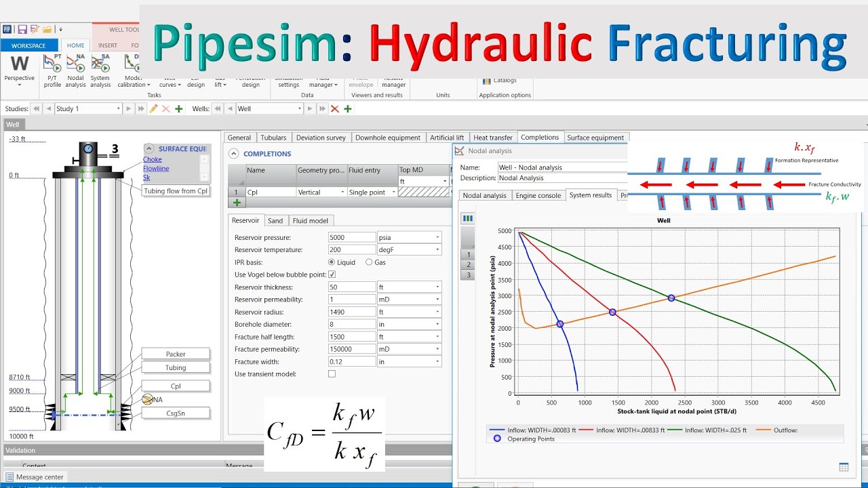Viewport: 868px width, 488px height.
Task: Click the blue inflow WIDTH=.00083 legend entry
Action: coord(532,430)
